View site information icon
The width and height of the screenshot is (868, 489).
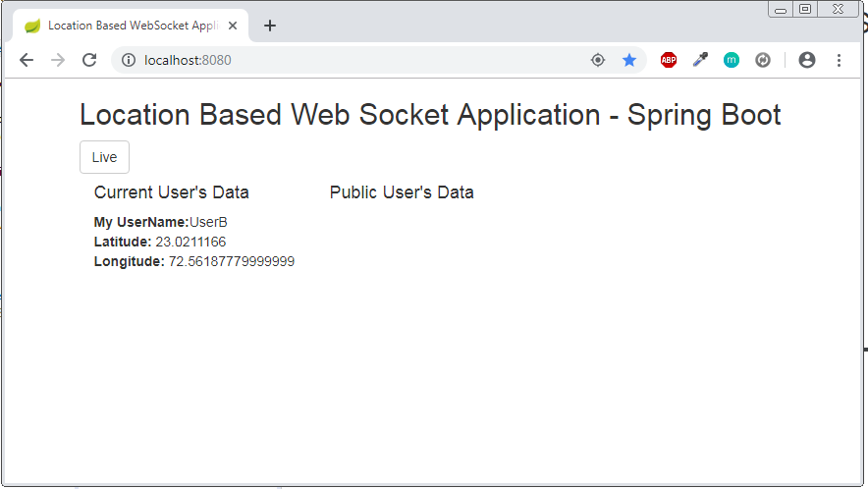(x=129, y=60)
